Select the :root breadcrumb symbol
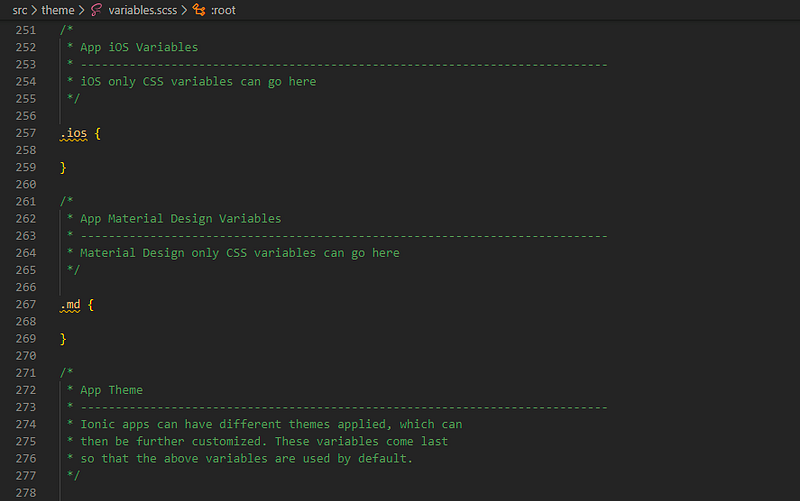This screenshot has width=800, height=501. (x=223, y=10)
